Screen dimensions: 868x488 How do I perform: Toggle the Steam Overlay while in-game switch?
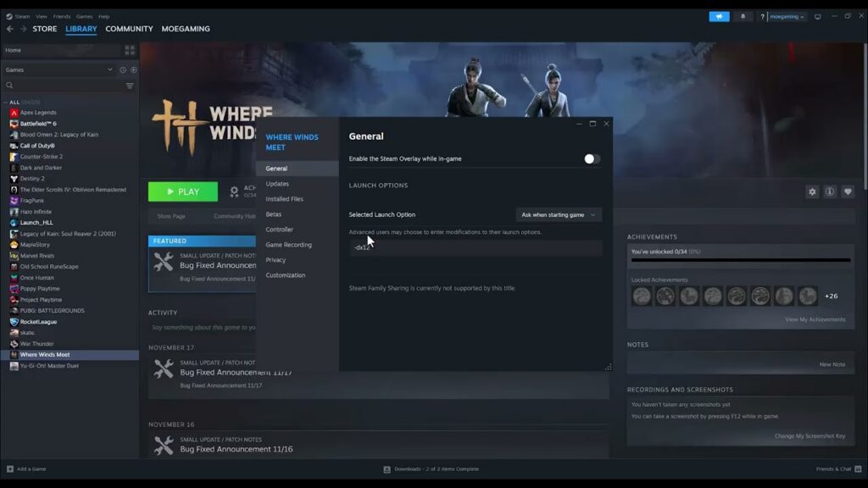(592, 158)
